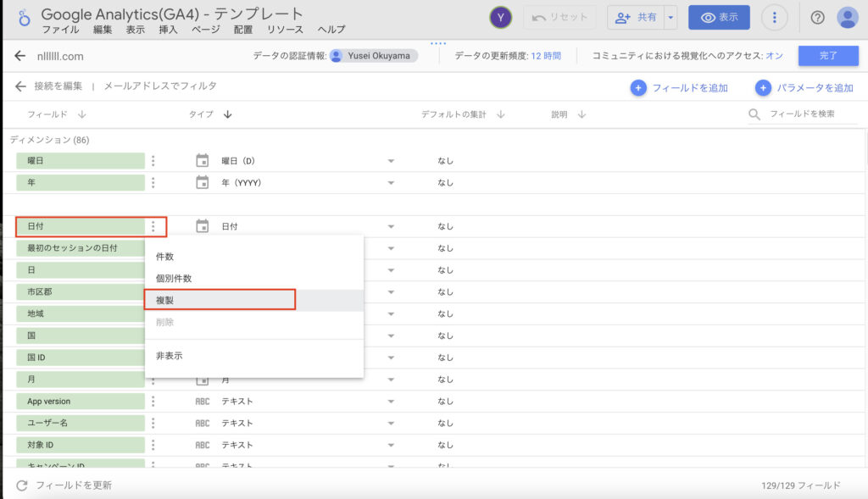Open the ヘルプ menu
The image size is (868, 499).
click(331, 30)
